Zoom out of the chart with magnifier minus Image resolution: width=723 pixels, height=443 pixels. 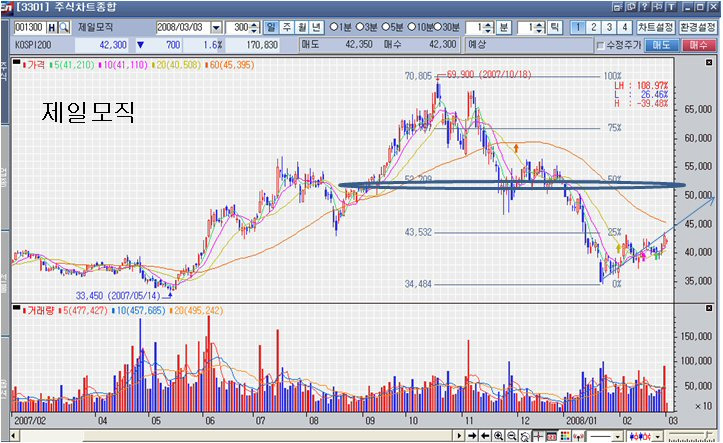(x=512, y=436)
